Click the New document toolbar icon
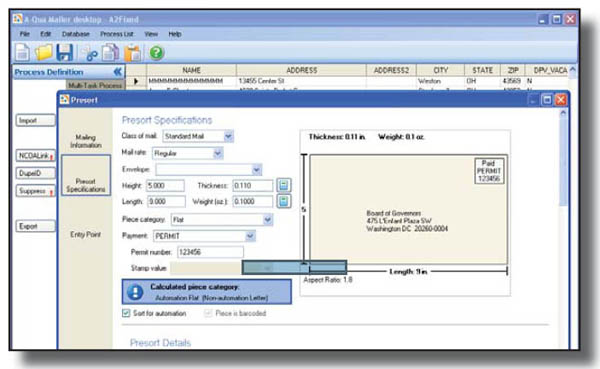 22,52
